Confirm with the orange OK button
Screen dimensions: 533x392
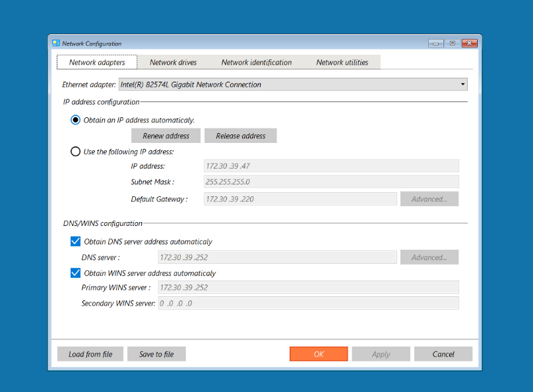(319, 354)
